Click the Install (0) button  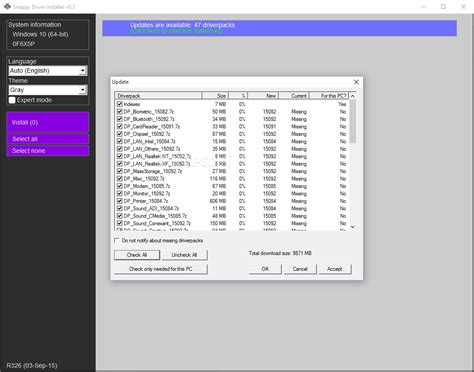(x=48, y=122)
